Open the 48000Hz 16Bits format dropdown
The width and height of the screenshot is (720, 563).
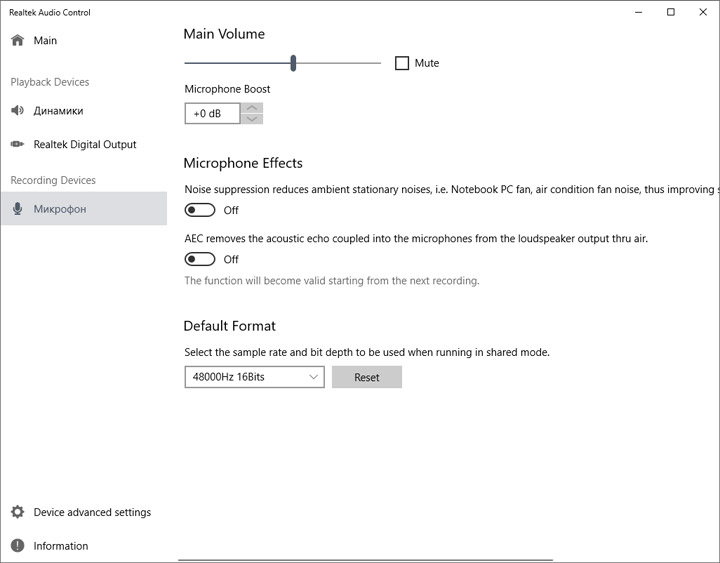click(254, 377)
